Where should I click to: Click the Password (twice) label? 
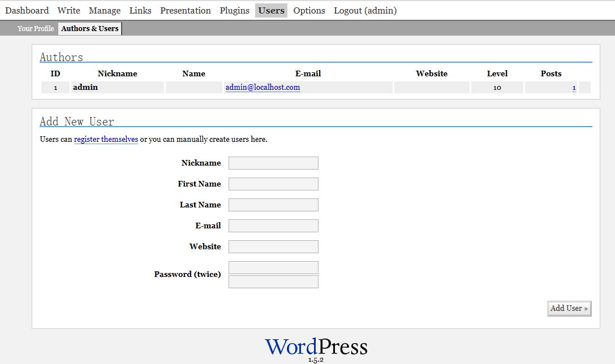187,274
